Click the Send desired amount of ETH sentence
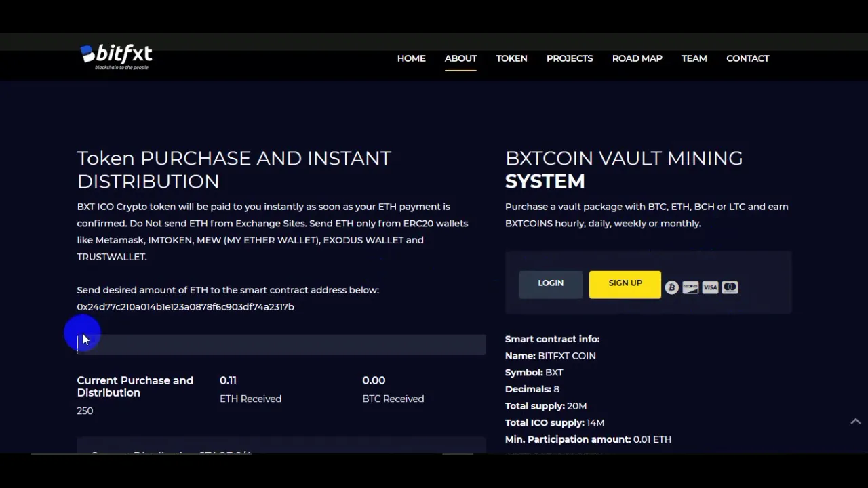Viewport: 868px width, 488px height. (228, 290)
